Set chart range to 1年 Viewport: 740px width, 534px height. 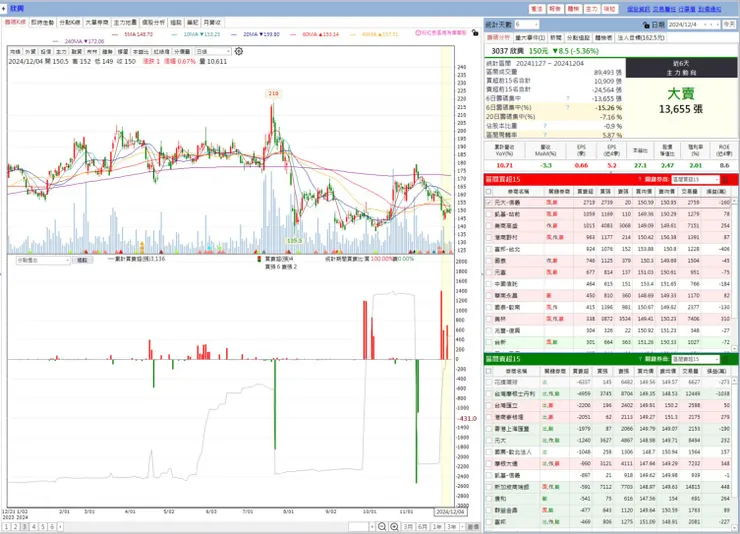click(x=437, y=526)
